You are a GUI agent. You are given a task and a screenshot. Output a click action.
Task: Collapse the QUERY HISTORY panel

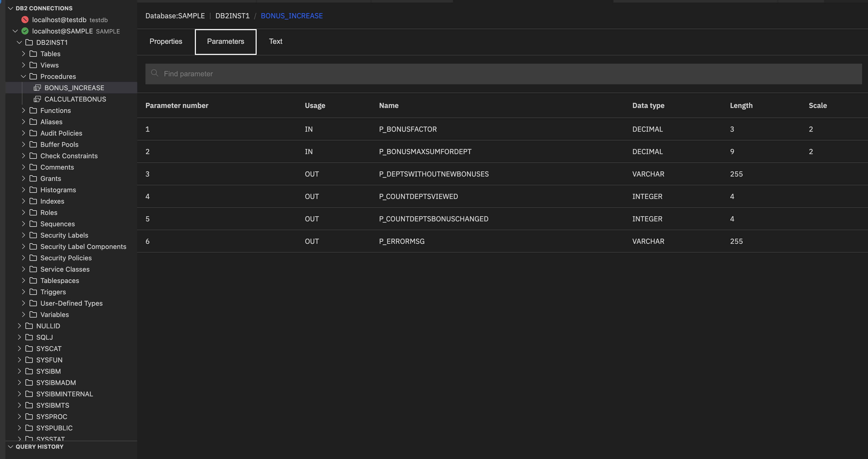click(x=10, y=447)
